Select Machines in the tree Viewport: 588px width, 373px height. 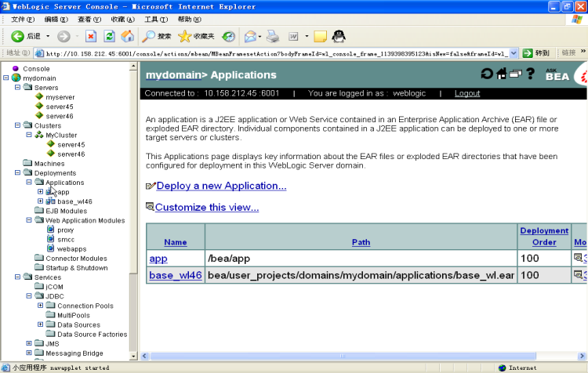(49, 164)
